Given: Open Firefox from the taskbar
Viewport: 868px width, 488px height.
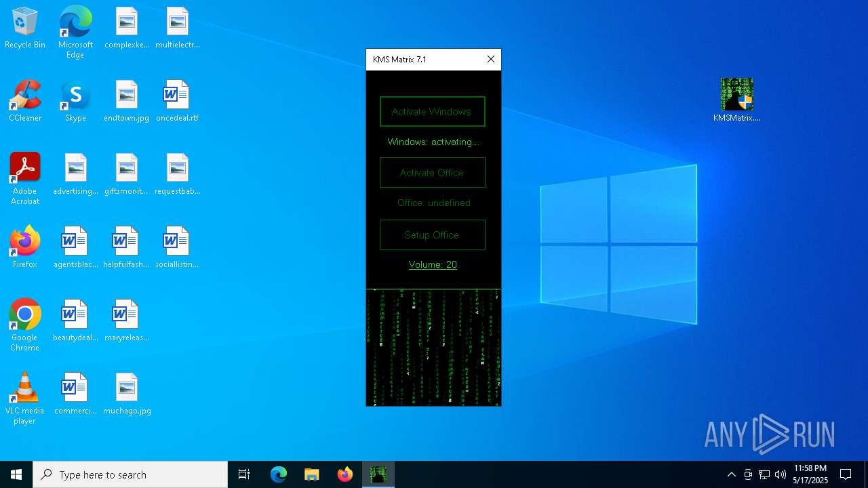Looking at the screenshot, I should pos(345,474).
